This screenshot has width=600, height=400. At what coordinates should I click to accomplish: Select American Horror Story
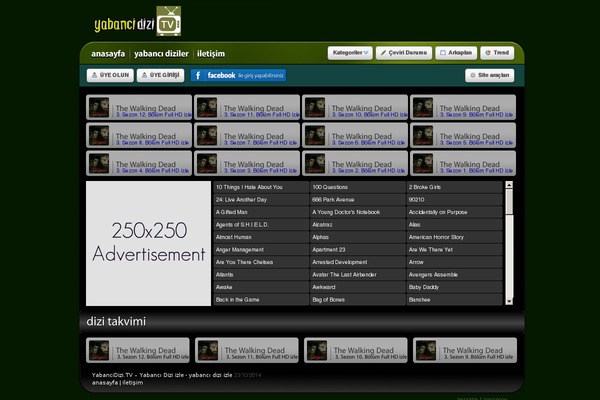[454, 237]
